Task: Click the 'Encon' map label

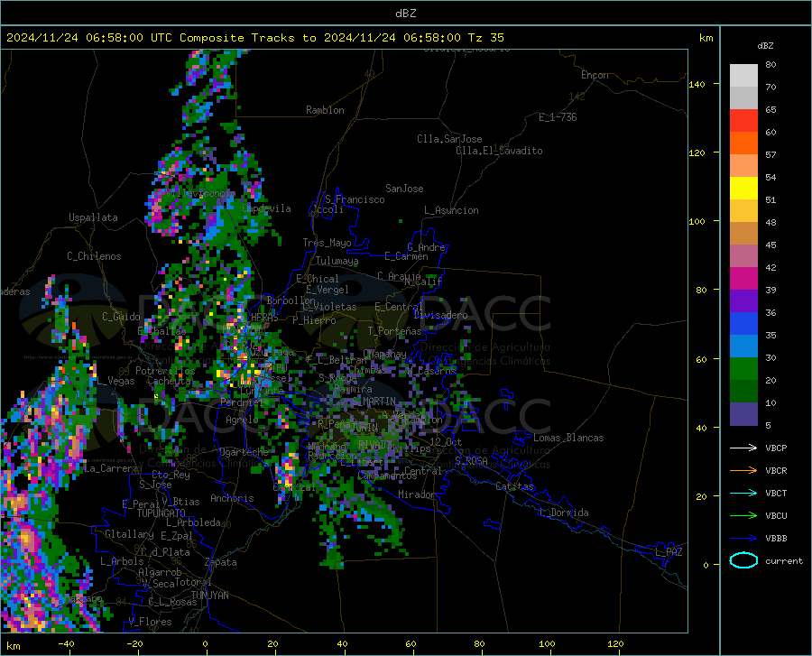Action: [595, 75]
